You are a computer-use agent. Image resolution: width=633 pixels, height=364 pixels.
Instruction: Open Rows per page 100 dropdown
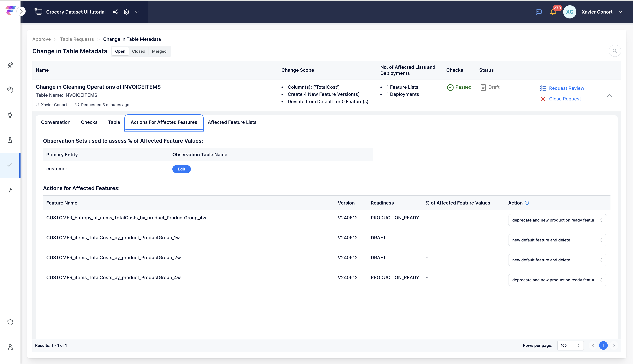(x=570, y=346)
